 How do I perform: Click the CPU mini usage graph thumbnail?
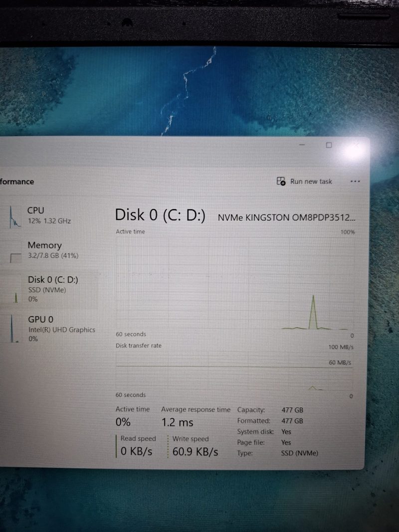15,217
